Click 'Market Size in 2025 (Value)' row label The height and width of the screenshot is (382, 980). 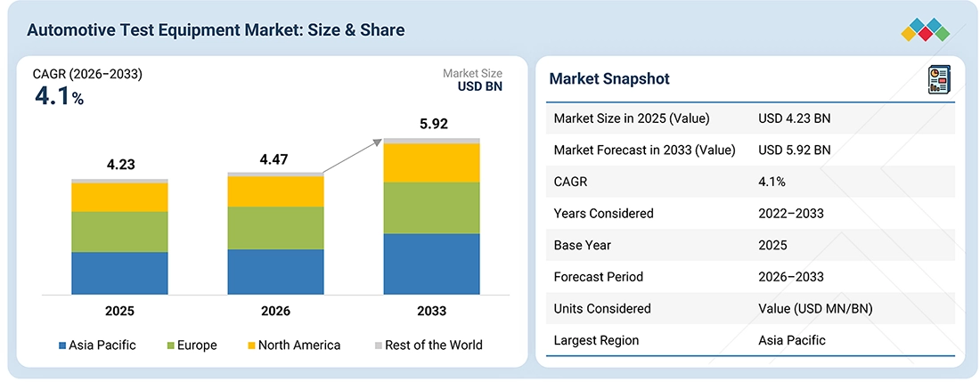click(x=632, y=118)
